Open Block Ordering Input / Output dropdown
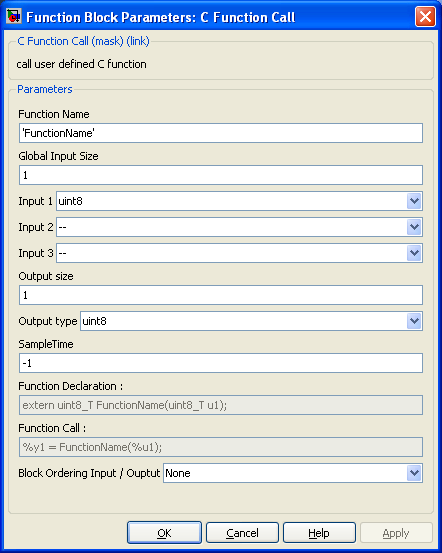 [414, 473]
